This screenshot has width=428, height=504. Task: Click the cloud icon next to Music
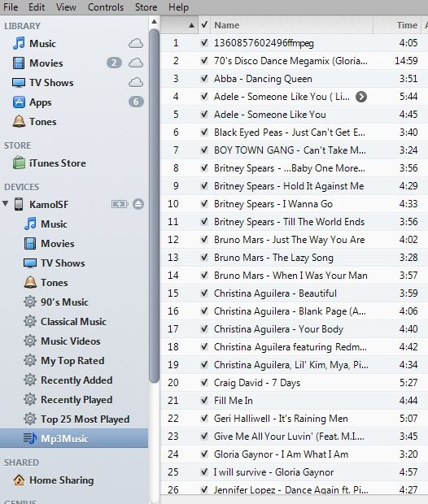click(x=136, y=43)
